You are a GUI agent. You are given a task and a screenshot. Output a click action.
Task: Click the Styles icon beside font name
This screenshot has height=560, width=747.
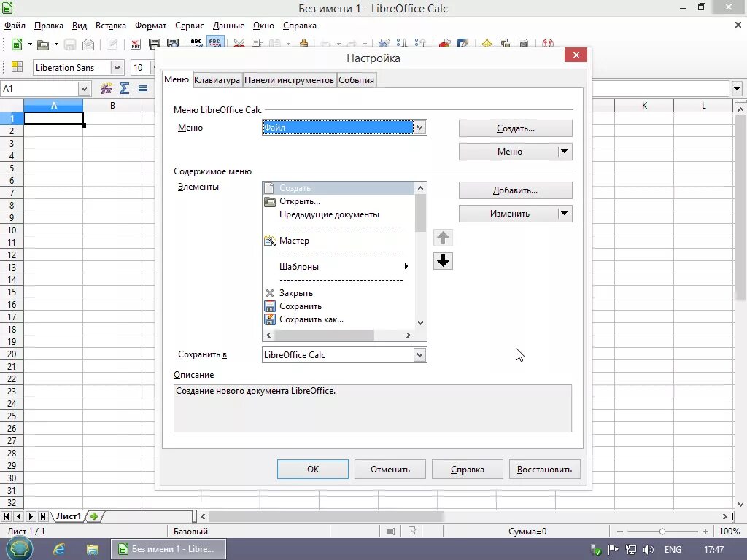coord(18,67)
